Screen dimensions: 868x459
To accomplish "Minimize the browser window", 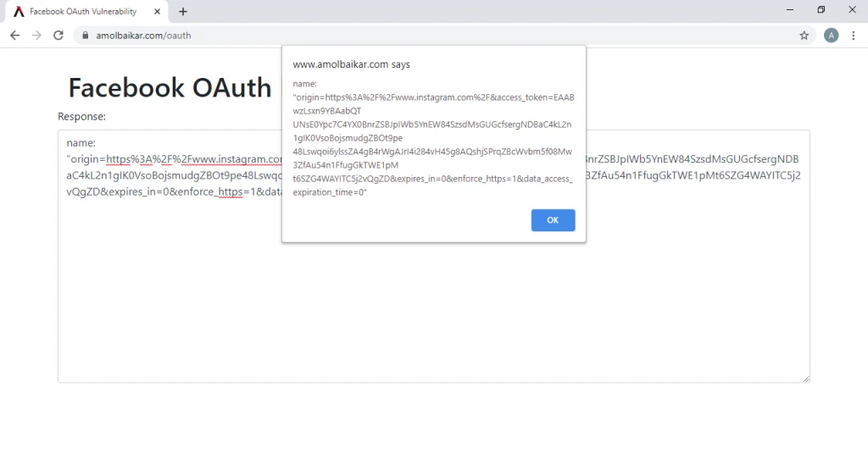I will pyautogui.click(x=789, y=10).
